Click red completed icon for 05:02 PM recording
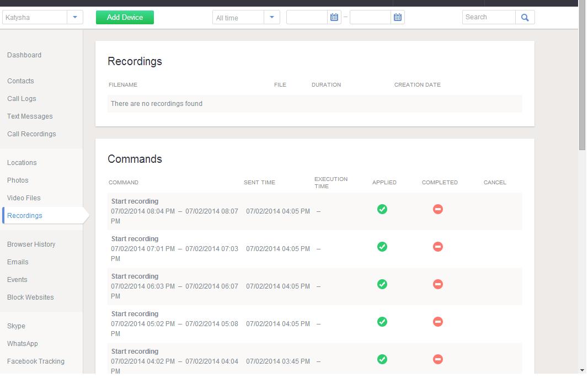The image size is (588, 378). (x=438, y=322)
